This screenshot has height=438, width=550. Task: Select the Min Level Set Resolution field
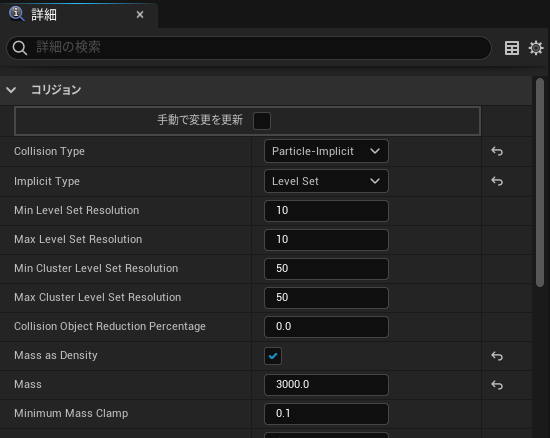coord(326,210)
